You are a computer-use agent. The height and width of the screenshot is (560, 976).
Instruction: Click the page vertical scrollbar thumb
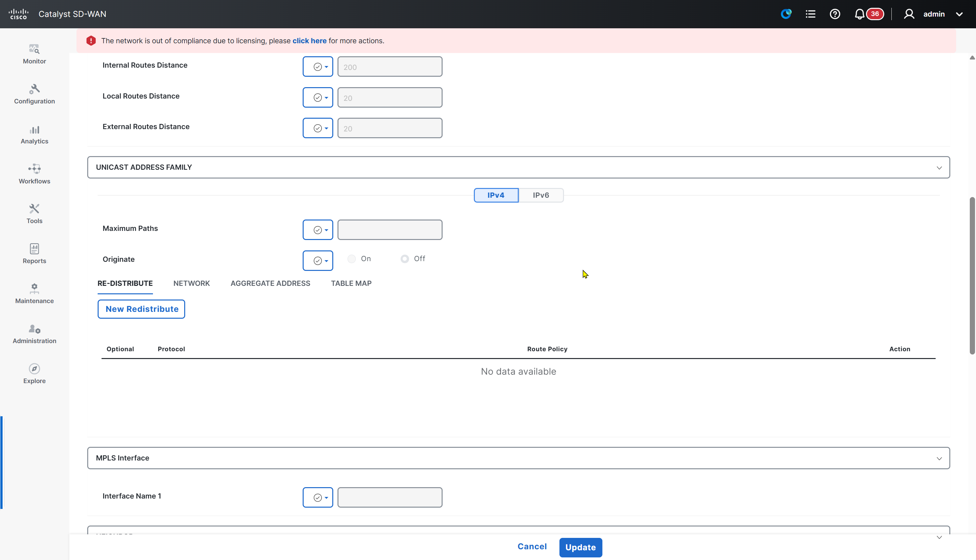(x=972, y=275)
